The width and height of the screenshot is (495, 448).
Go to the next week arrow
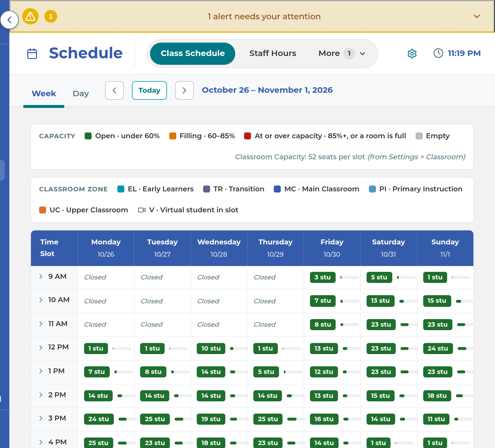(184, 90)
